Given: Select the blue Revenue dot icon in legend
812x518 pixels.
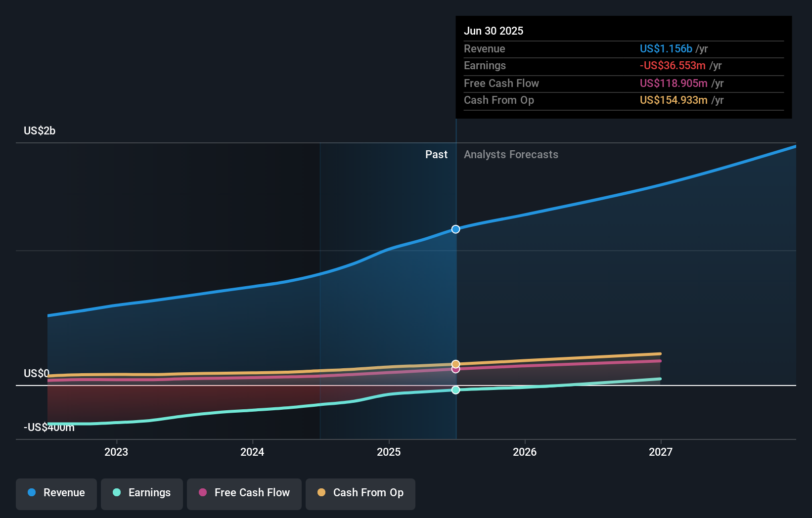Looking at the screenshot, I should 32,492.
